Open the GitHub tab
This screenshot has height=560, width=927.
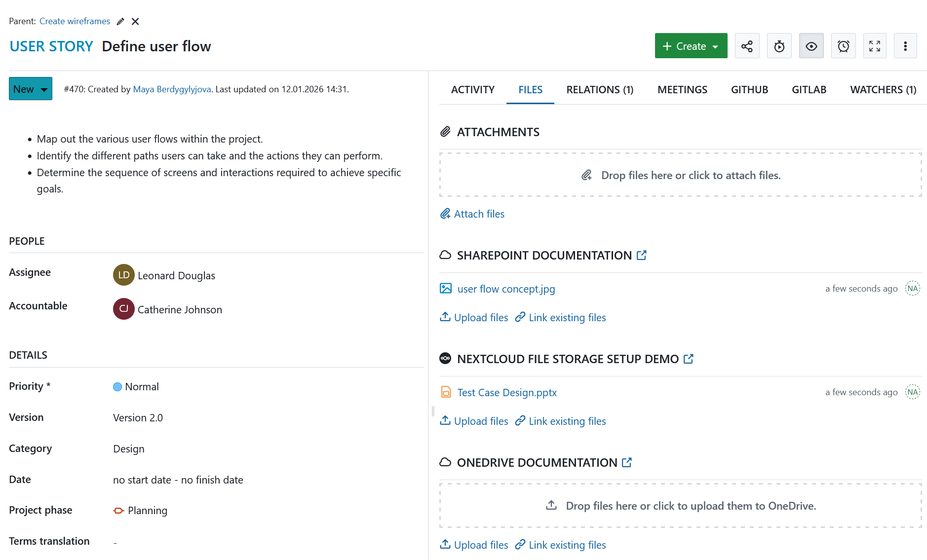tap(749, 89)
